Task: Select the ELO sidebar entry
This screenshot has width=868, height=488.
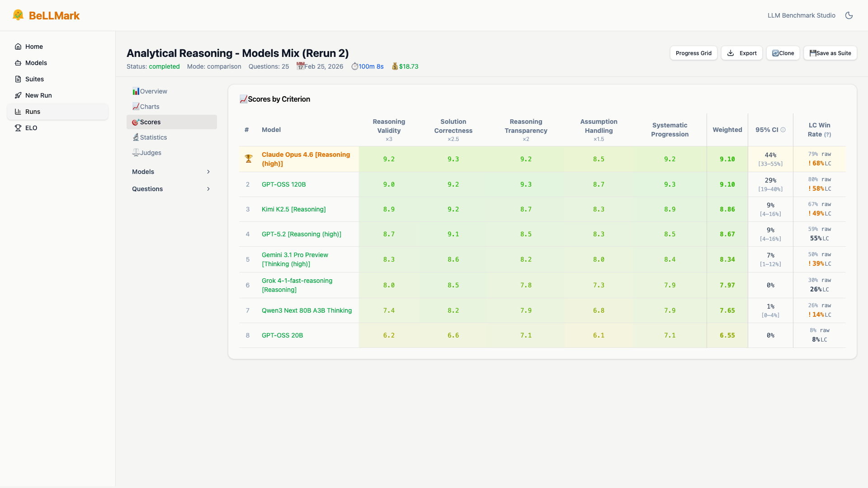Action: pos(31,128)
